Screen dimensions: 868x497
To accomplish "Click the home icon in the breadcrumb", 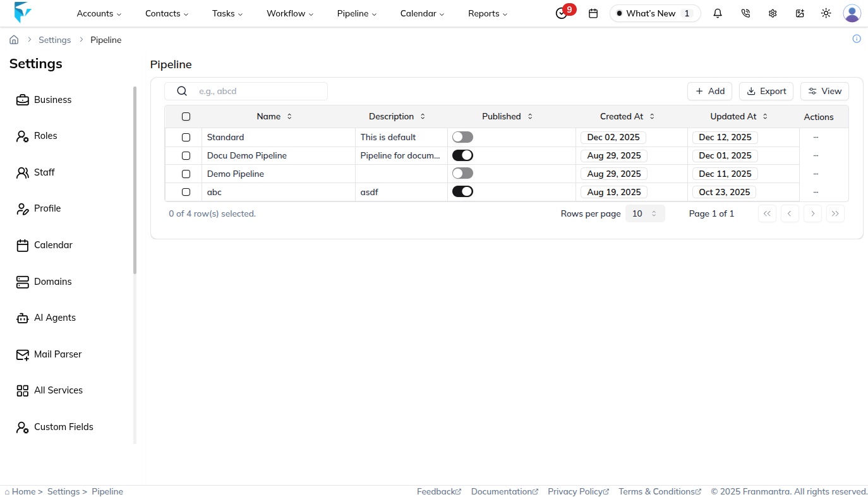I will (14, 40).
